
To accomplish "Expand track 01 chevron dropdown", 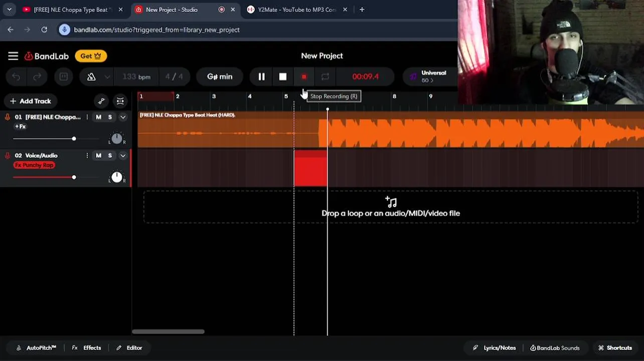I will pyautogui.click(x=123, y=117).
